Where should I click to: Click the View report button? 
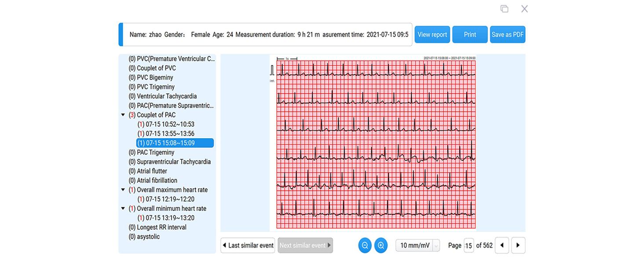[x=432, y=35]
